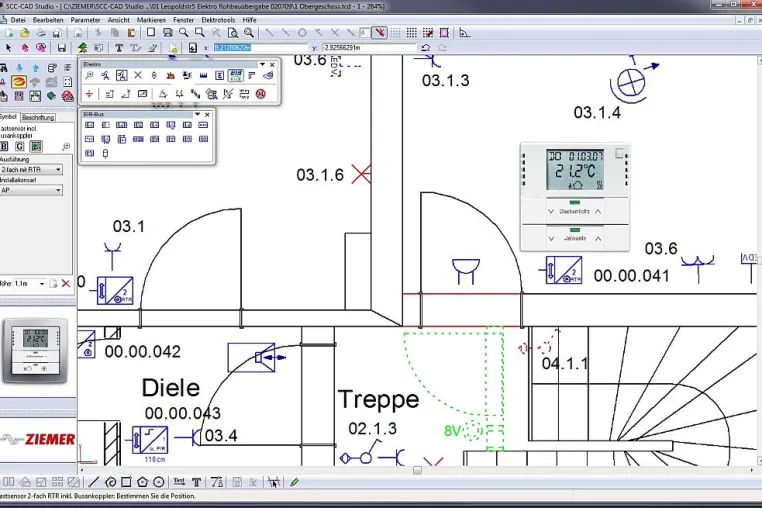
Task: Click the green pencil icon in bottom toolbar
Action: 294,482
